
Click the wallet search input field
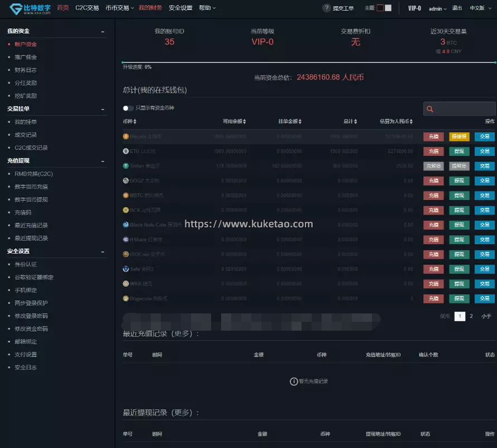click(x=459, y=109)
